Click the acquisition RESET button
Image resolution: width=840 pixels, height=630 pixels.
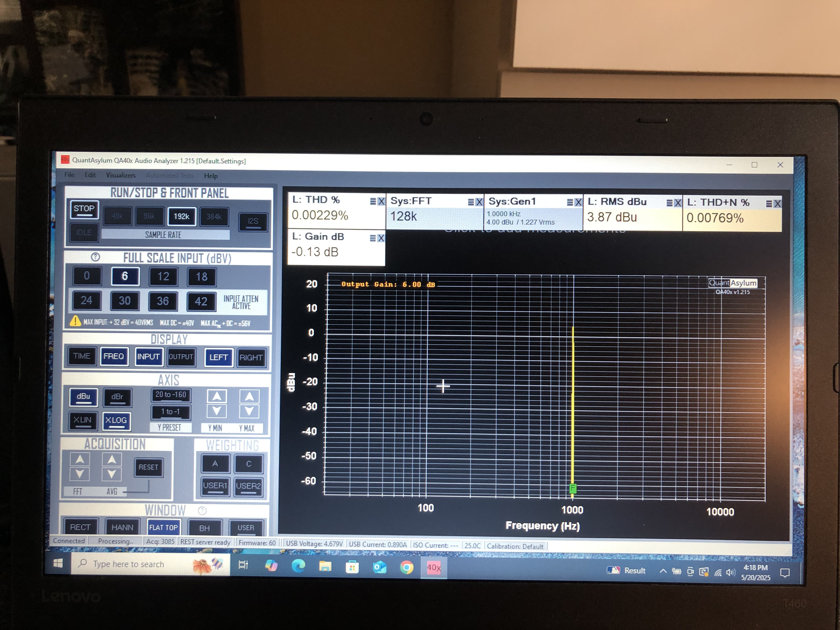pos(149,467)
